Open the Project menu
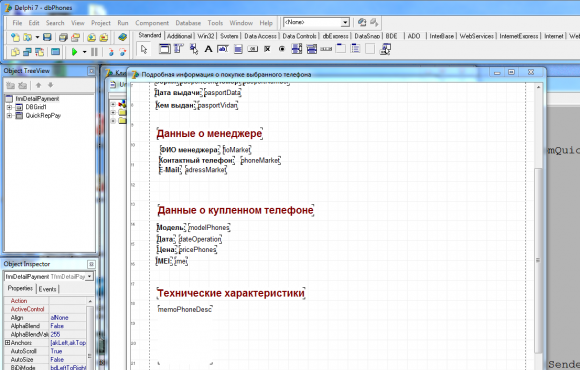580x370 pixels. coord(101,23)
